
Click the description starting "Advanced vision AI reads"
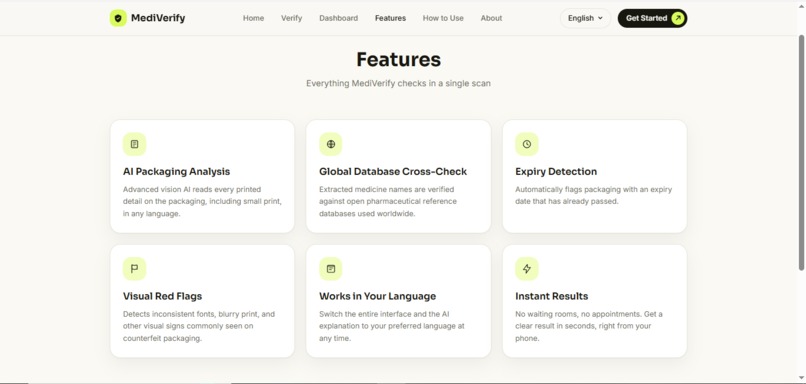click(202, 202)
